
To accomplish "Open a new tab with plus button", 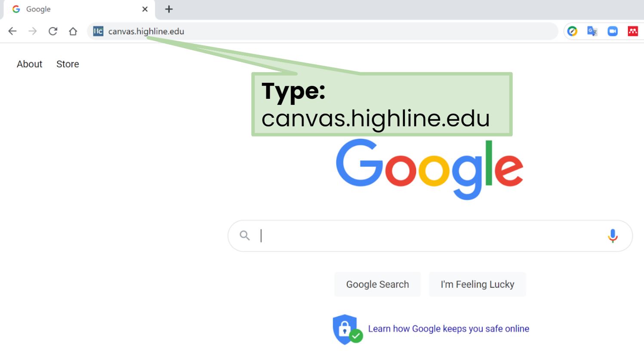I will tap(169, 9).
